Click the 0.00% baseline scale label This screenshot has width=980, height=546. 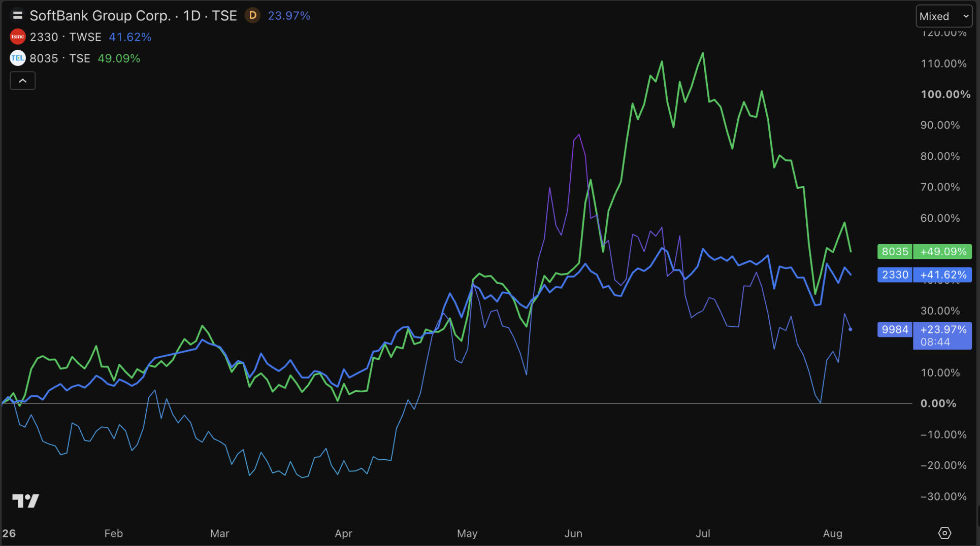[938, 404]
